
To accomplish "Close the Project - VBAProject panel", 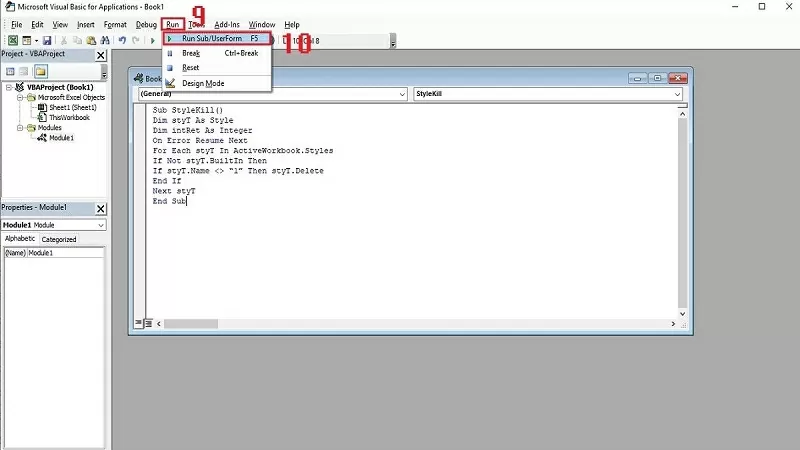I will click(x=101, y=55).
